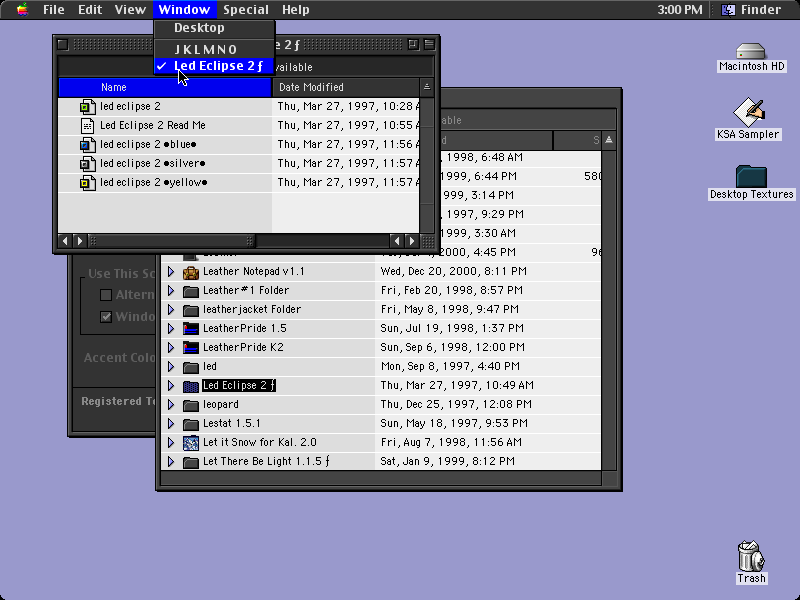Select the Macintosh HD drive icon
800x600 pixels.
coord(751,52)
